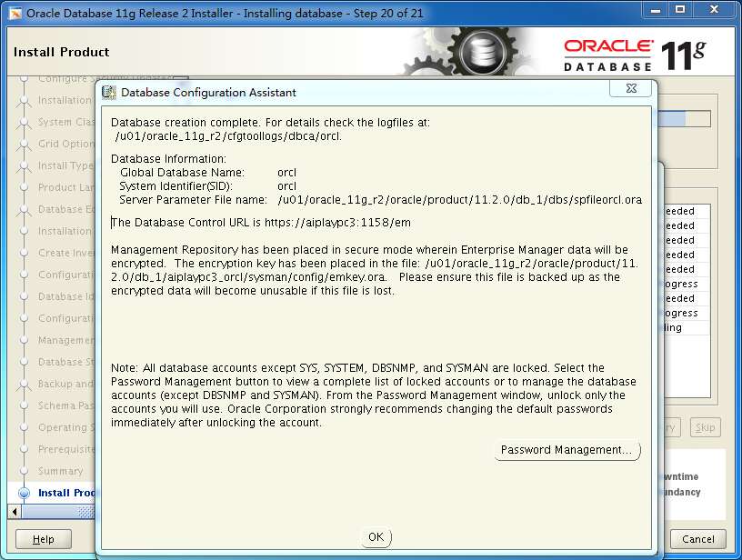Click the Oracle installer window icon
The image size is (742, 560).
(x=15, y=14)
